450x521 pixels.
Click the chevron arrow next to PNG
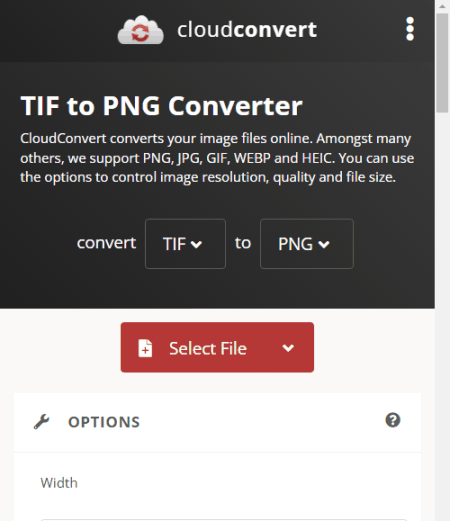(324, 244)
